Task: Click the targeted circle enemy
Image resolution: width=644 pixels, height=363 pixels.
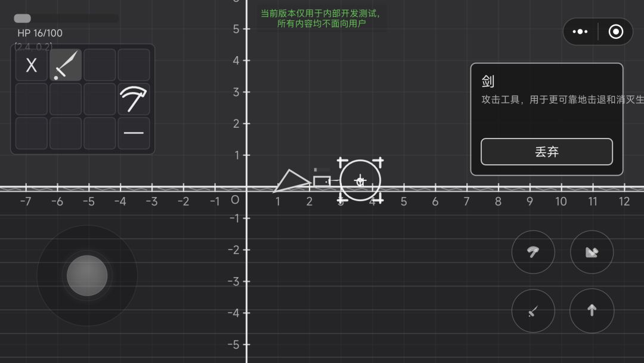Action: point(360,180)
